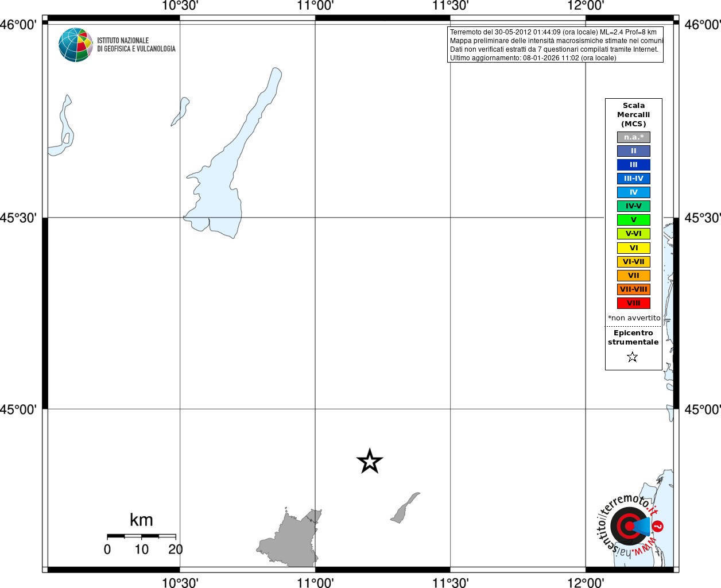Click the 'Epicentro strumentale' label
This screenshot has height=588, width=721.
click(x=633, y=338)
